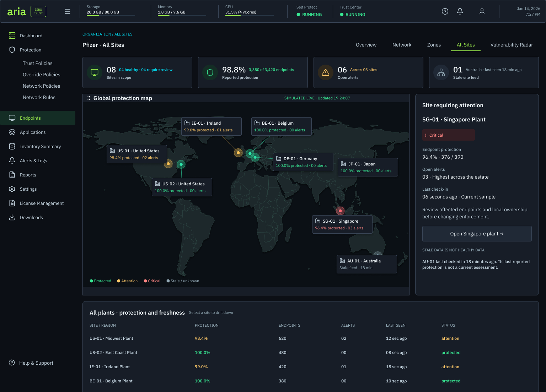Click the Self Protect RUNNING status

click(309, 15)
